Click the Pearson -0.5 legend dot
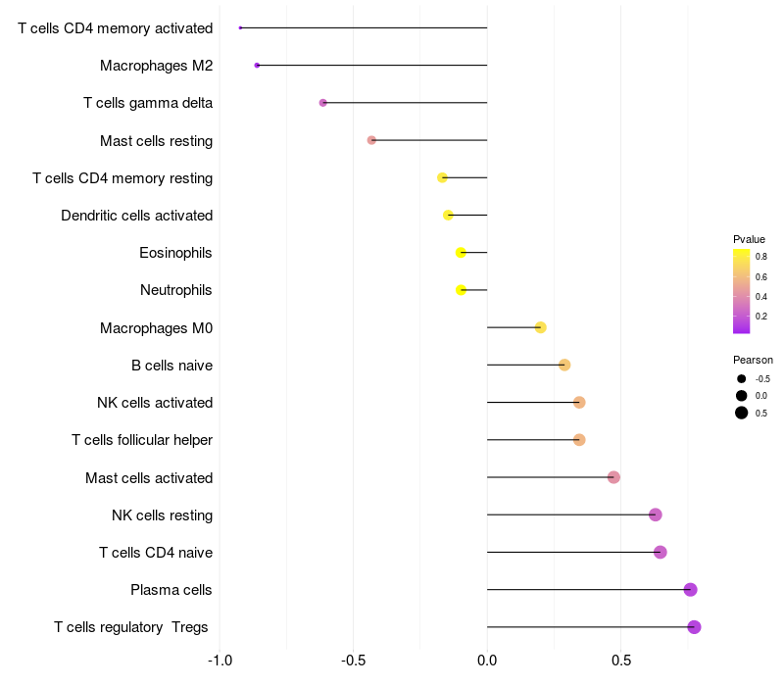 tap(742, 378)
